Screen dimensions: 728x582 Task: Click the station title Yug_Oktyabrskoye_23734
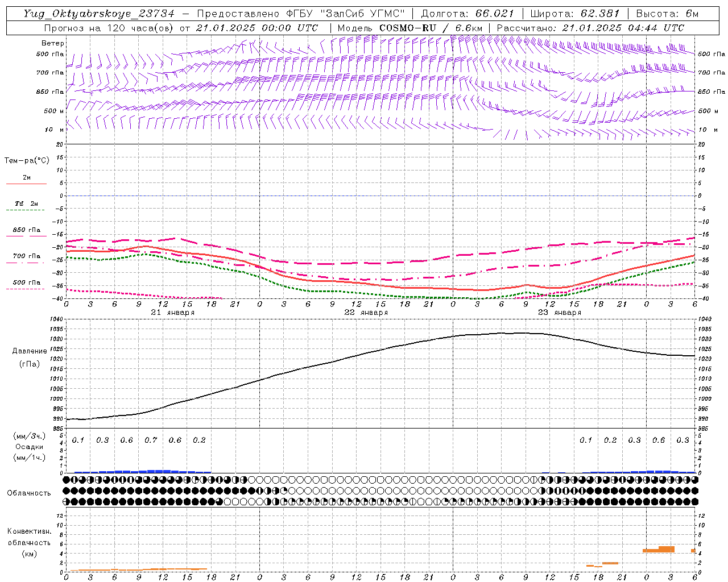[x=100, y=14]
